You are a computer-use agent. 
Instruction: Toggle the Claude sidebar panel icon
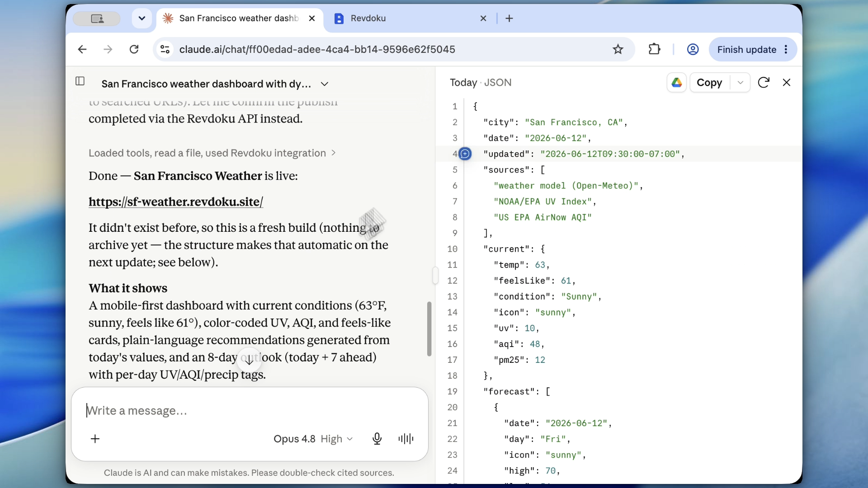(x=80, y=81)
